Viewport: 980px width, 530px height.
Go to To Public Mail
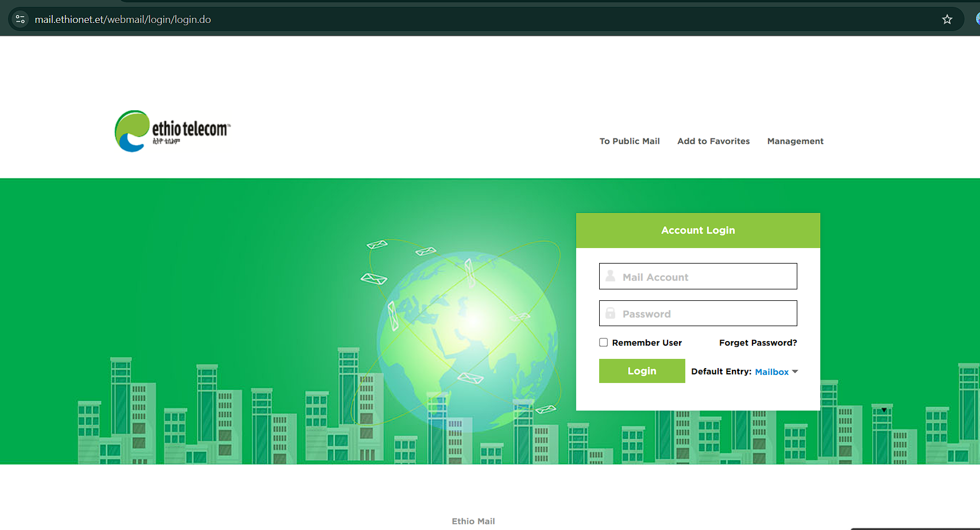(629, 141)
